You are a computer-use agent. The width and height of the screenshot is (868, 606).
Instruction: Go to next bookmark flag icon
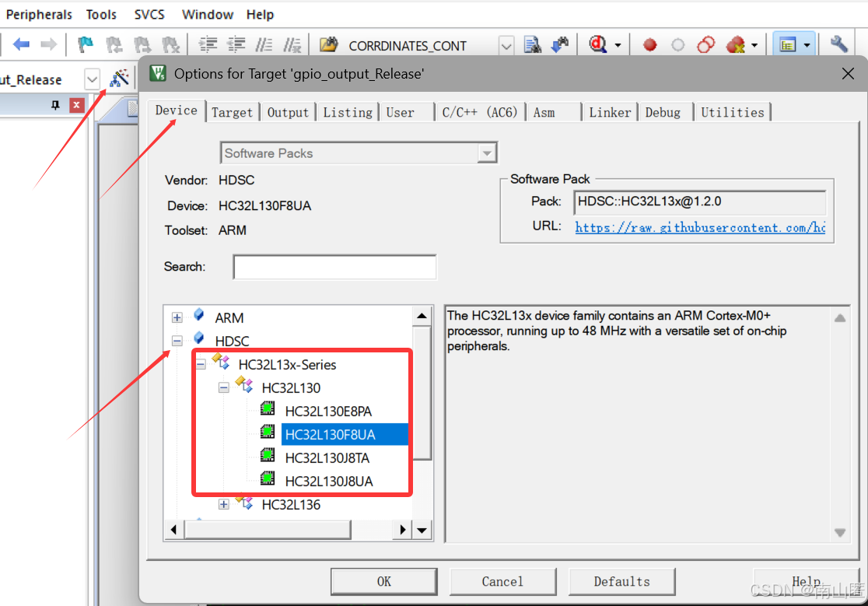pos(142,45)
